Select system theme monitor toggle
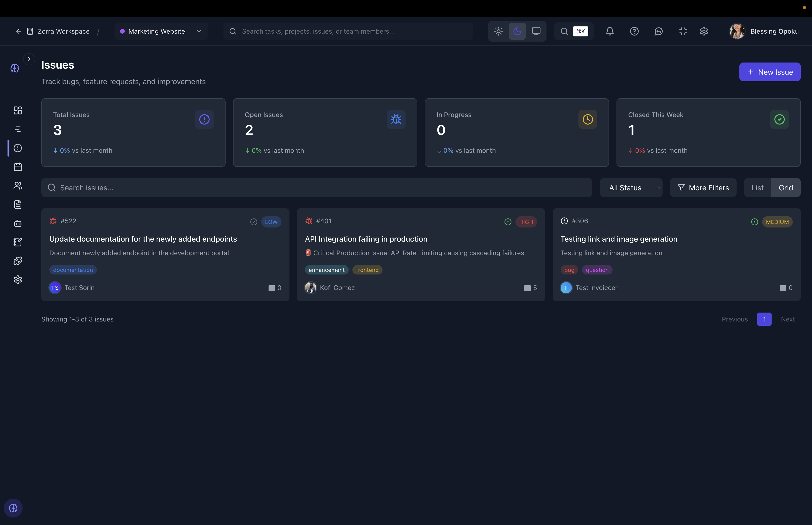 click(x=536, y=31)
